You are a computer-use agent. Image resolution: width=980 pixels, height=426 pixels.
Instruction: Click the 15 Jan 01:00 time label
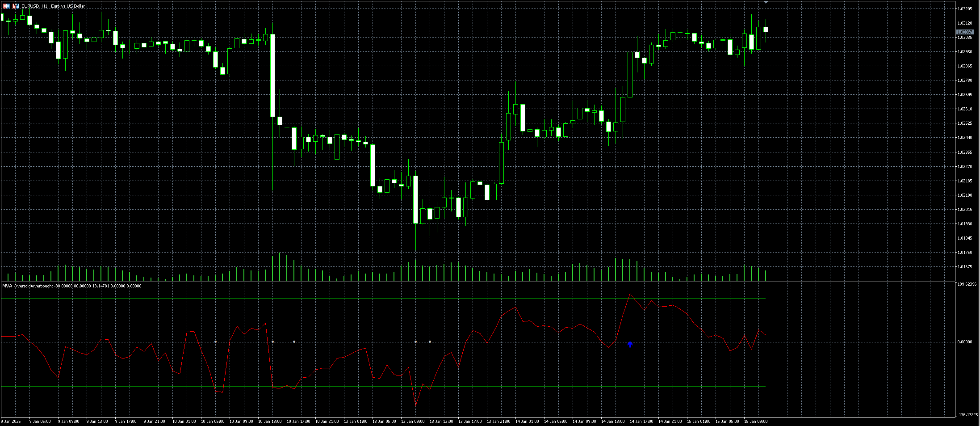[x=699, y=422]
